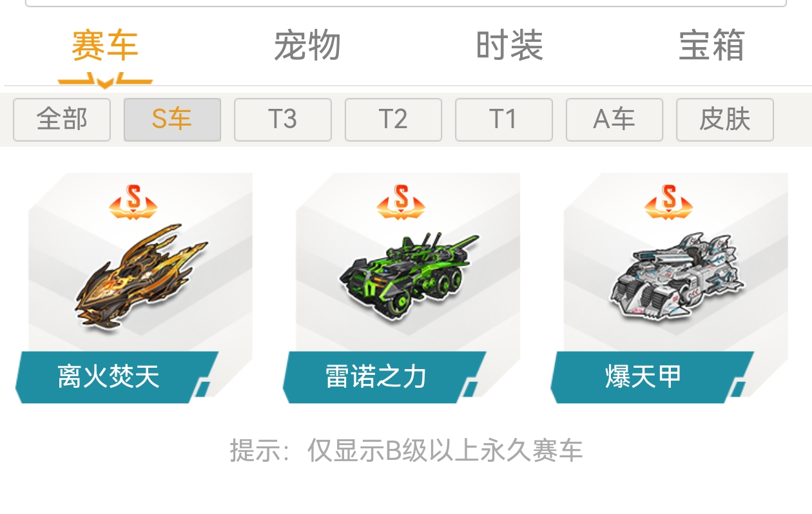This screenshot has height=514, width=812.
Task: Filter cars by T3
Action: pos(283,119)
